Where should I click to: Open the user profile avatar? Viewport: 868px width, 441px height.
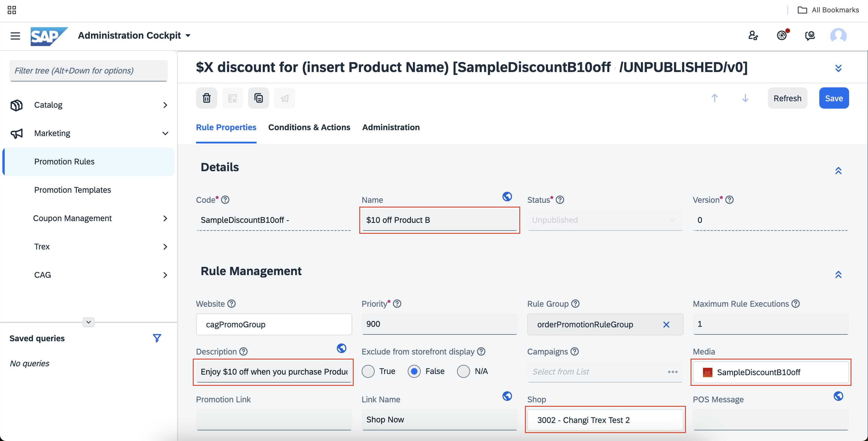point(838,35)
